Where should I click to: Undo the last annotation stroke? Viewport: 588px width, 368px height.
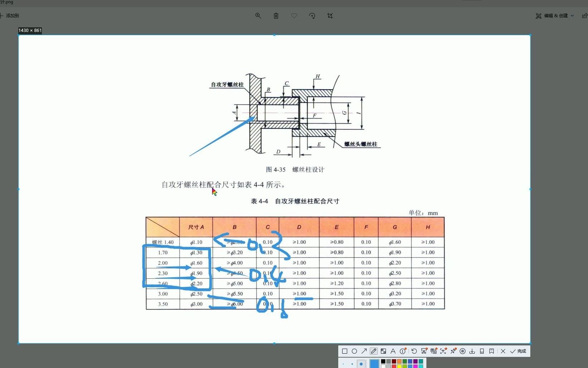click(414, 351)
